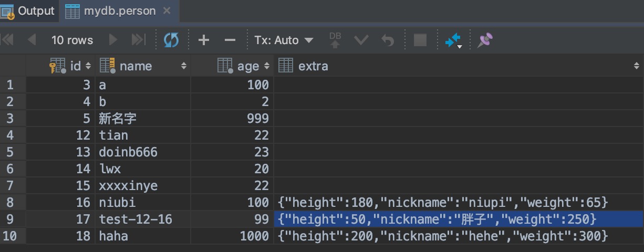644x252 pixels.
Task: Delete selected row with minus icon
Action: click(230, 40)
